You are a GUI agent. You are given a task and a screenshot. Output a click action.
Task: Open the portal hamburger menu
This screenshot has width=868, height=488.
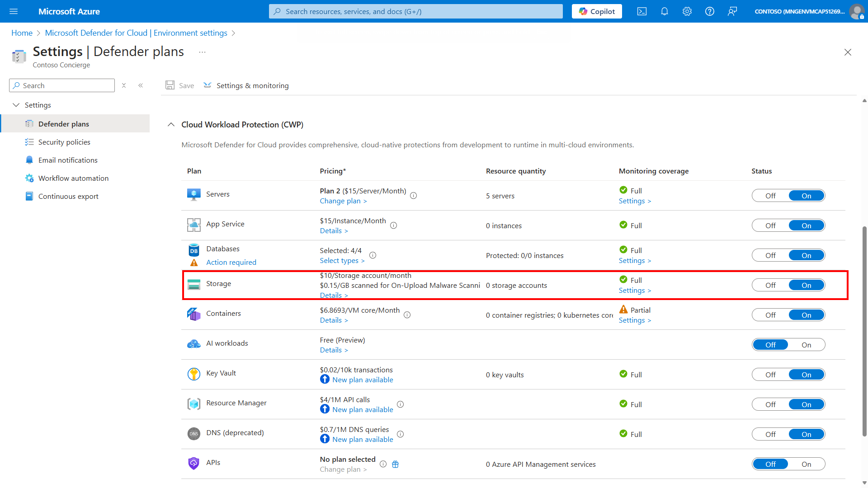[x=14, y=11]
